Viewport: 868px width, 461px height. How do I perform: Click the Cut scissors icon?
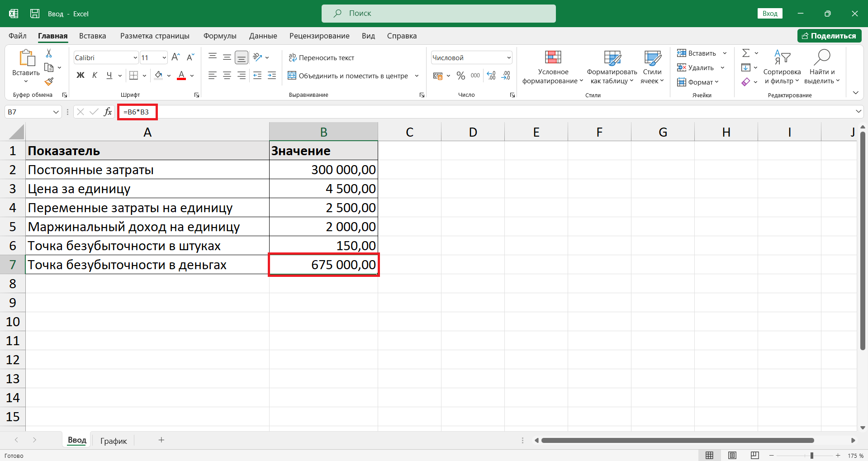[x=49, y=53]
